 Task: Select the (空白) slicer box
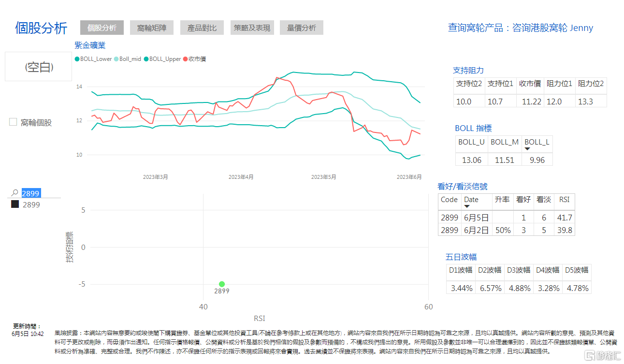click(x=39, y=67)
